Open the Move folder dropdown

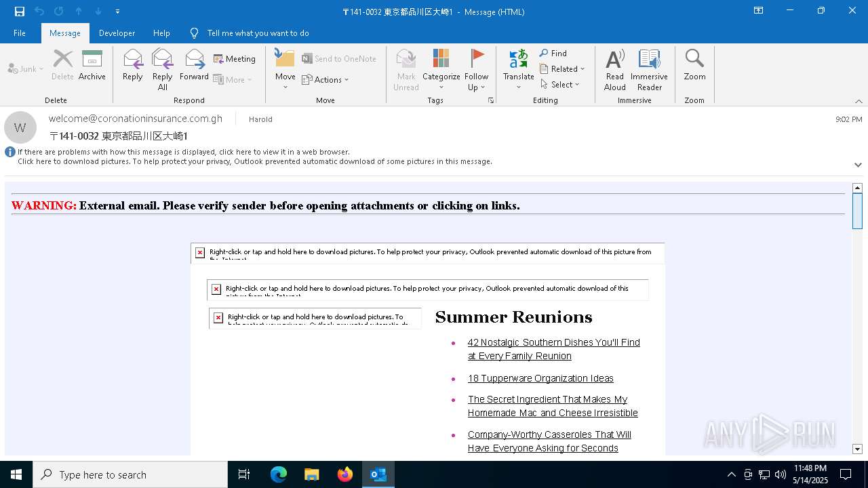285,69
